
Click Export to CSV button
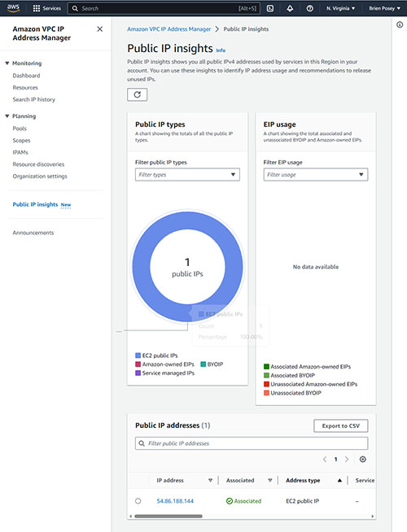tap(341, 425)
